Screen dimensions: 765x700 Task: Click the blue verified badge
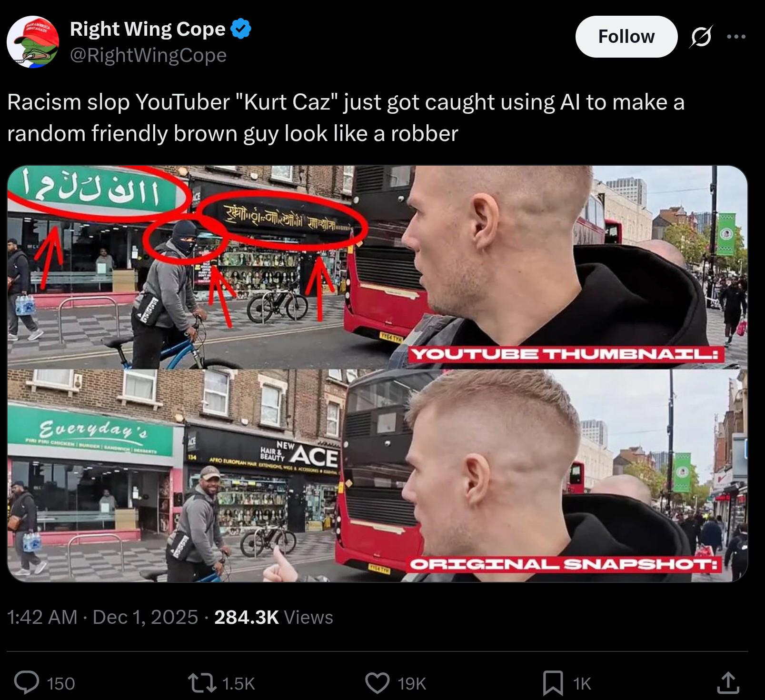(241, 29)
